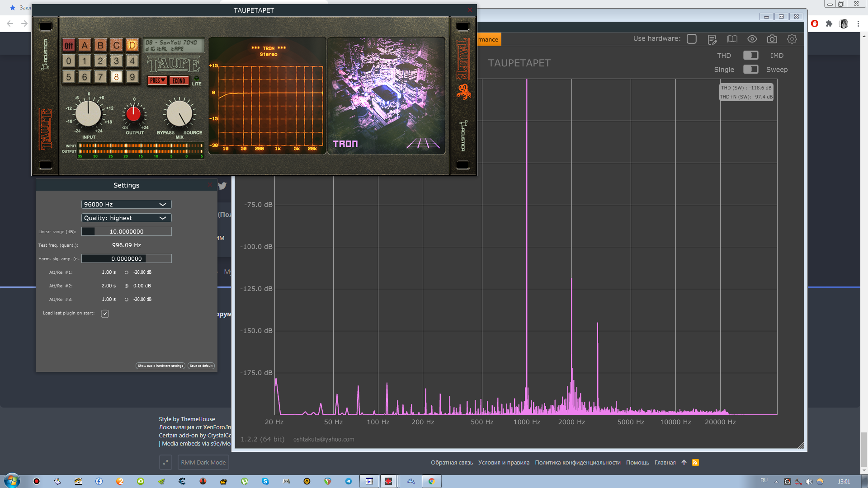The height and width of the screenshot is (488, 868).
Task: Toggle the ECONO button on TAUPE
Action: [179, 81]
